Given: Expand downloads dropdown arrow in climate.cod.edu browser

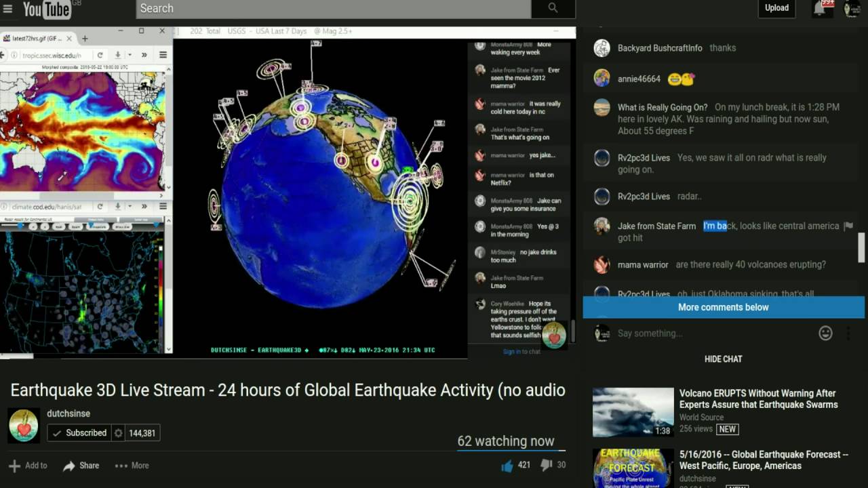Looking at the screenshot, I should (x=129, y=206).
